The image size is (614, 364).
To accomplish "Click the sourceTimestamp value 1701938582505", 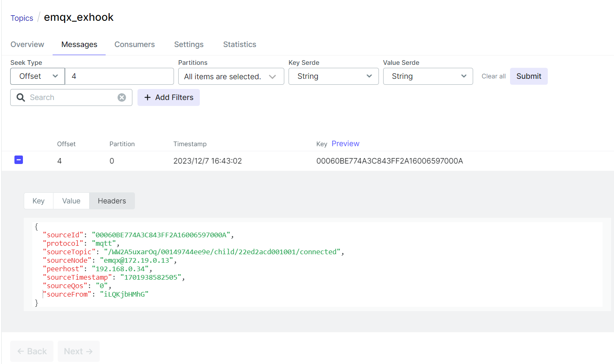I will [x=151, y=277].
